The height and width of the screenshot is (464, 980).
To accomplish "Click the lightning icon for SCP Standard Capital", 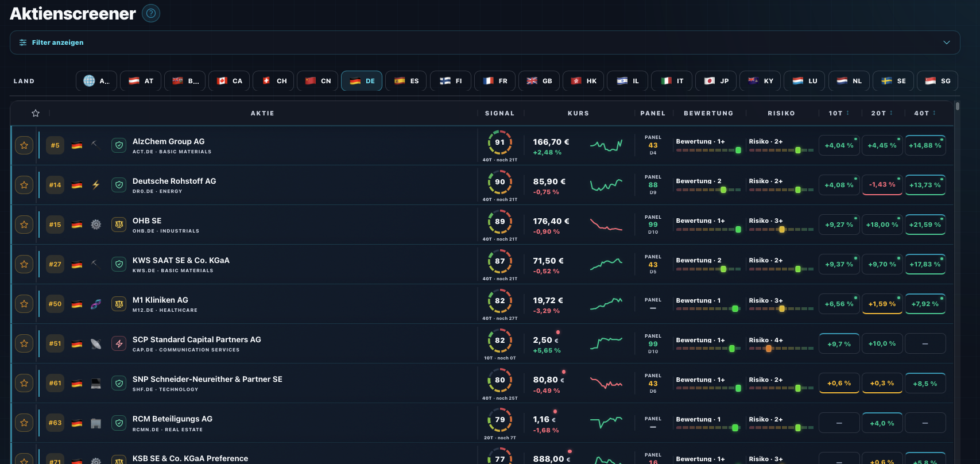I will click(x=119, y=343).
